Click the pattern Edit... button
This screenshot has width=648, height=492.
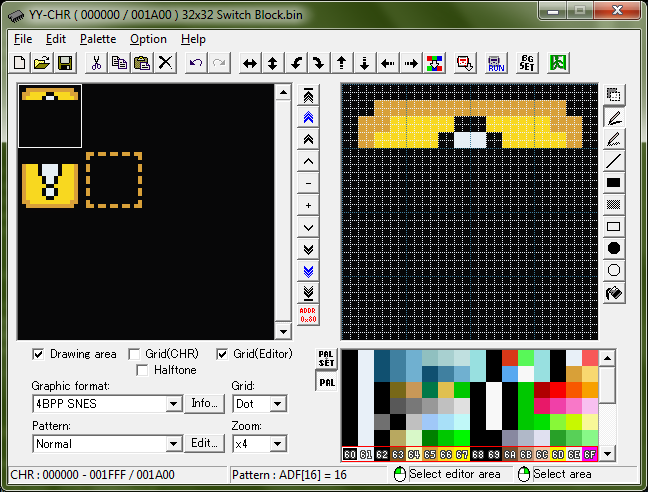(x=204, y=443)
